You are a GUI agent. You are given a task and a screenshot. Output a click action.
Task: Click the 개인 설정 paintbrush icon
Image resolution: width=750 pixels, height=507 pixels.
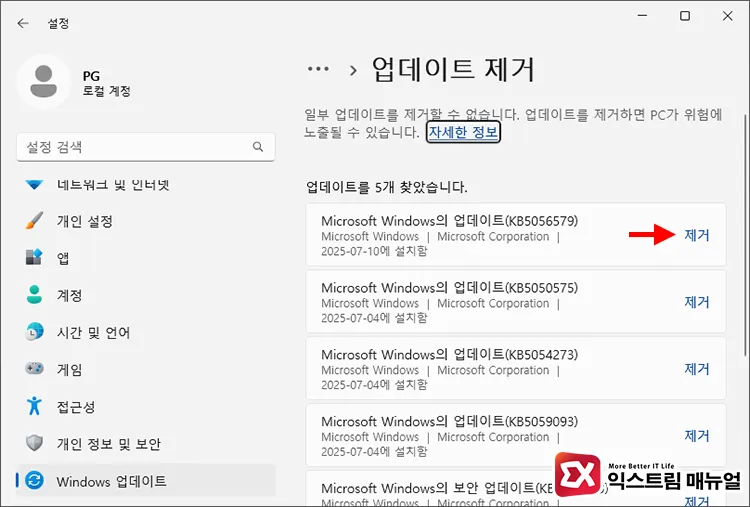pyautogui.click(x=34, y=220)
